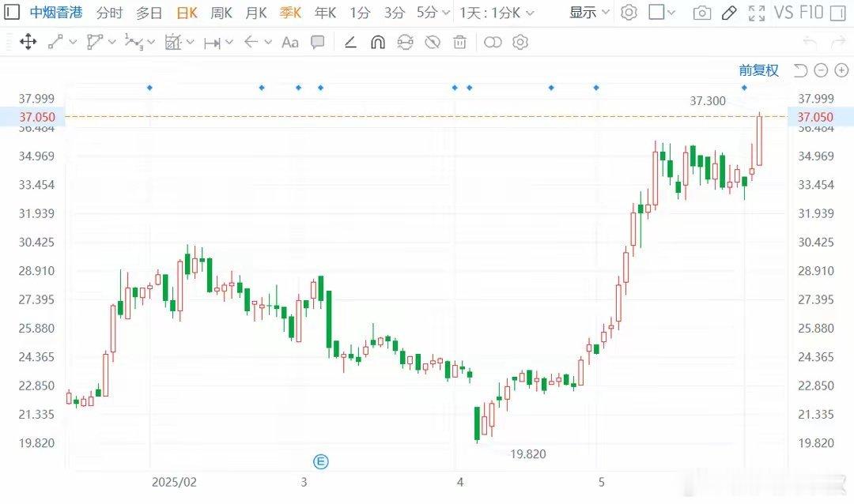The height and width of the screenshot is (504, 854).
Task: Select the 日K chart tab
Action: click(187, 13)
